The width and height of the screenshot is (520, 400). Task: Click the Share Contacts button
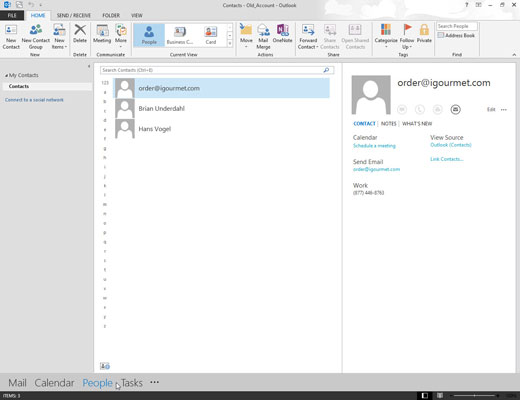tap(330, 37)
